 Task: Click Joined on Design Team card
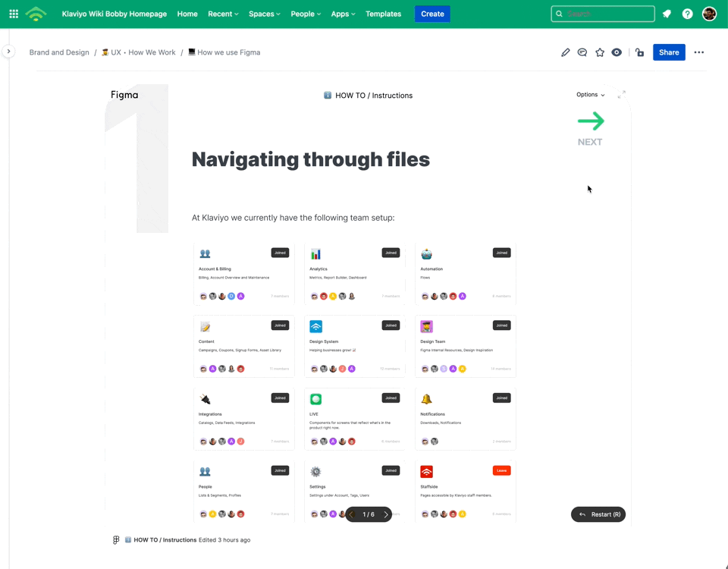pos(501,325)
